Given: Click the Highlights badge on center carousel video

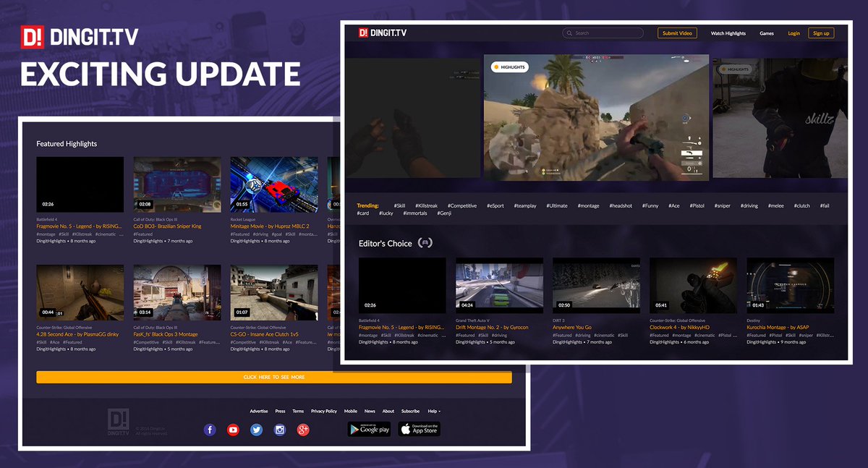Looking at the screenshot, I should pos(509,67).
